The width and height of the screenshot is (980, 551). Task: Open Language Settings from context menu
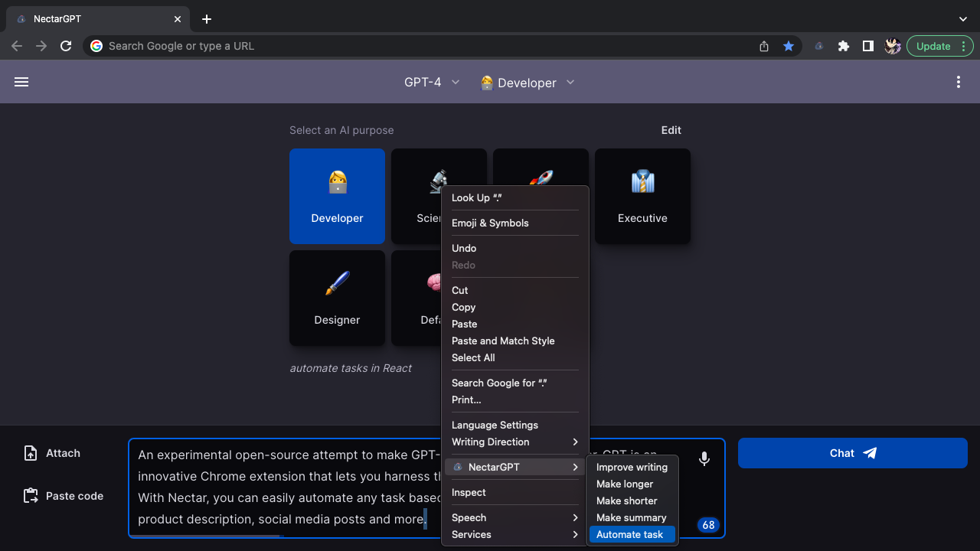515,425
